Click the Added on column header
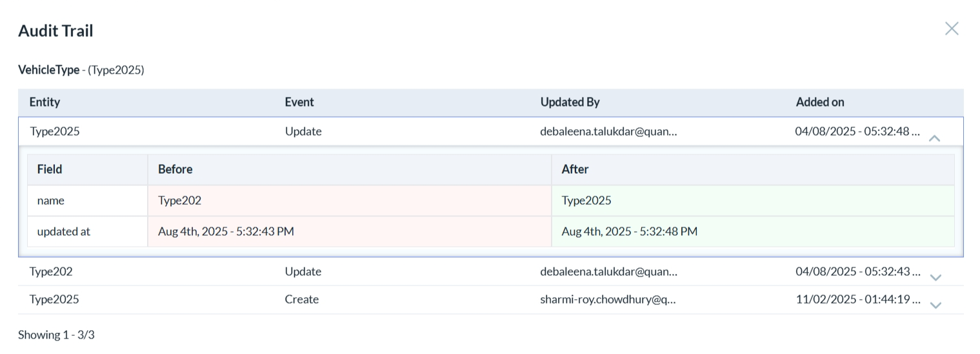 click(819, 102)
